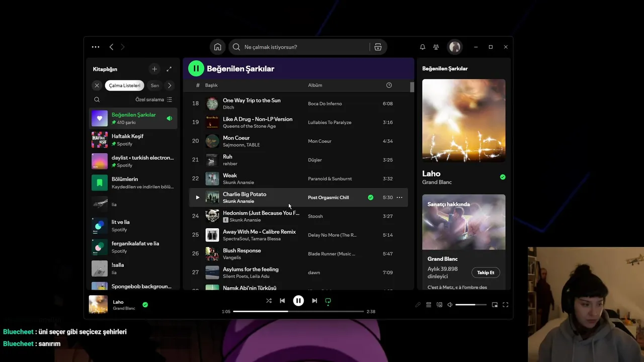This screenshot has width=644, height=362.
Task: Open the Home icon button
Action: point(217,47)
